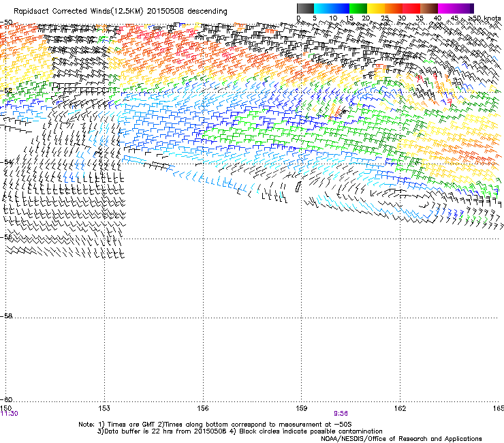Click the -60 latitude axis label
This screenshot has width=504, height=443.
coord(6,399)
